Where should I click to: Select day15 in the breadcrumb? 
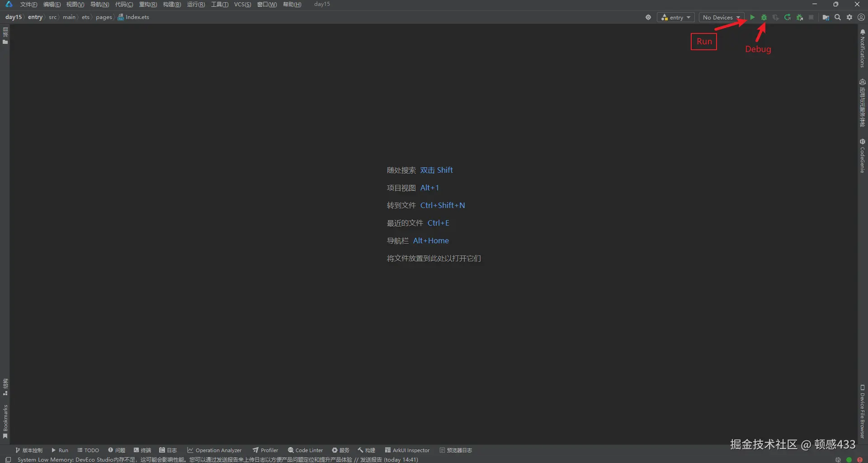[x=14, y=17]
